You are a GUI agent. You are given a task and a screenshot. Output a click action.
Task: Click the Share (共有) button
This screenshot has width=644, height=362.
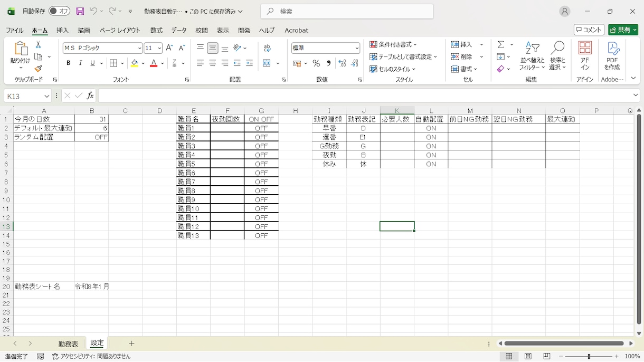(x=623, y=30)
